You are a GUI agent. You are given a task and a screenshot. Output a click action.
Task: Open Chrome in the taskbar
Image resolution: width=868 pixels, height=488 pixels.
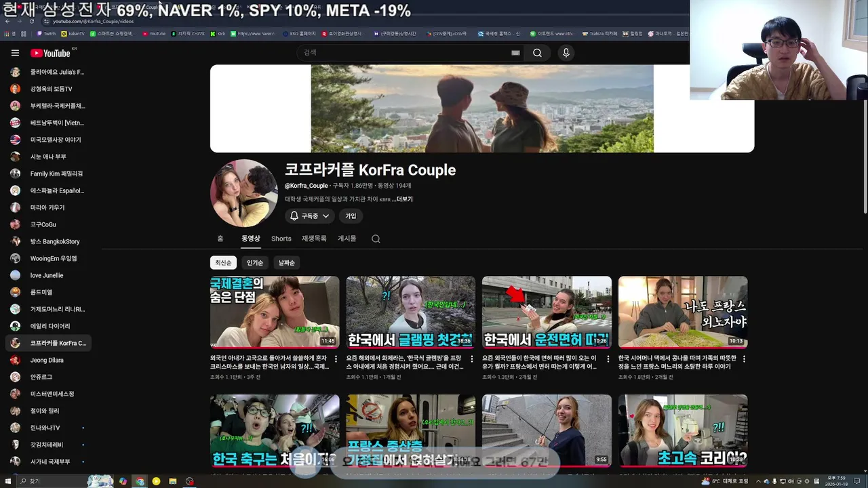coord(140,481)
